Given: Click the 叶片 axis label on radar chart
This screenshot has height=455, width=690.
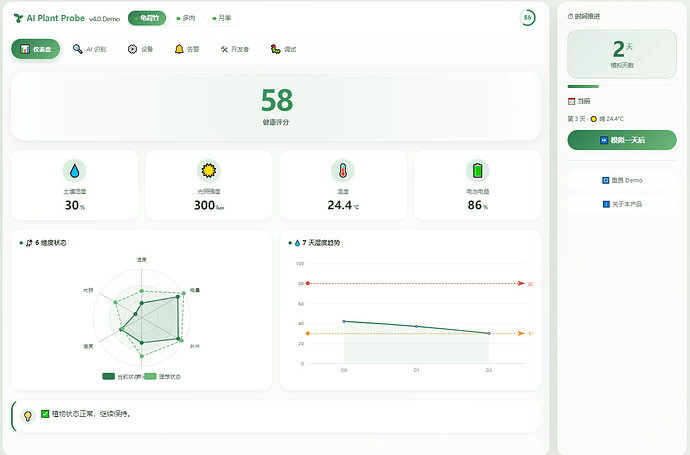Looking at the screenshot, I should click(195, 346).
